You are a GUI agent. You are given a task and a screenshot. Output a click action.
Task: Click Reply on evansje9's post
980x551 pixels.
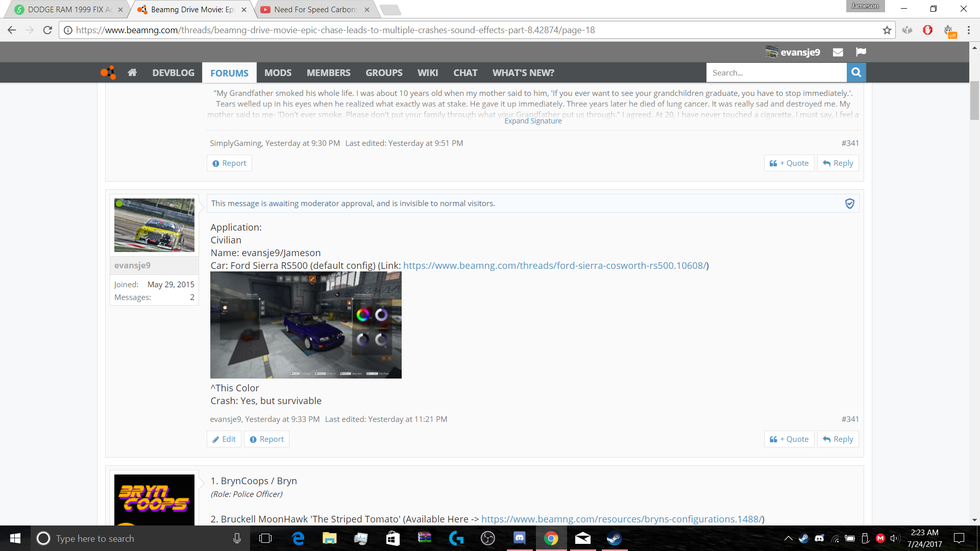[x=838, y=439]
